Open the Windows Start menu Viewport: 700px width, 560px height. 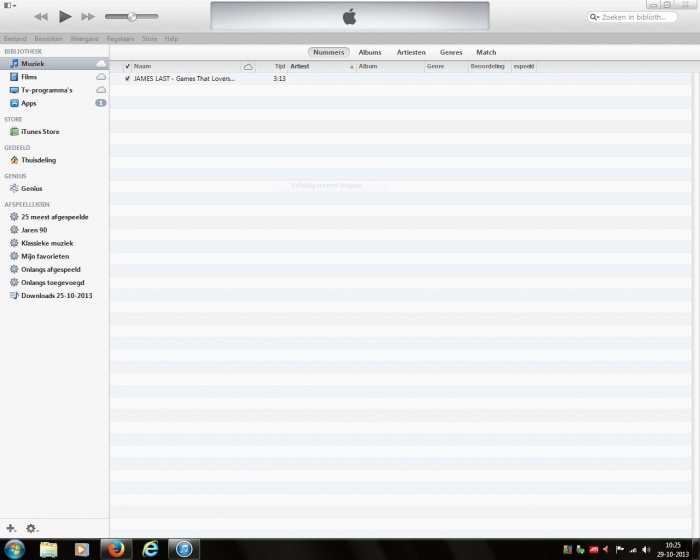click(x=14, y=549)
